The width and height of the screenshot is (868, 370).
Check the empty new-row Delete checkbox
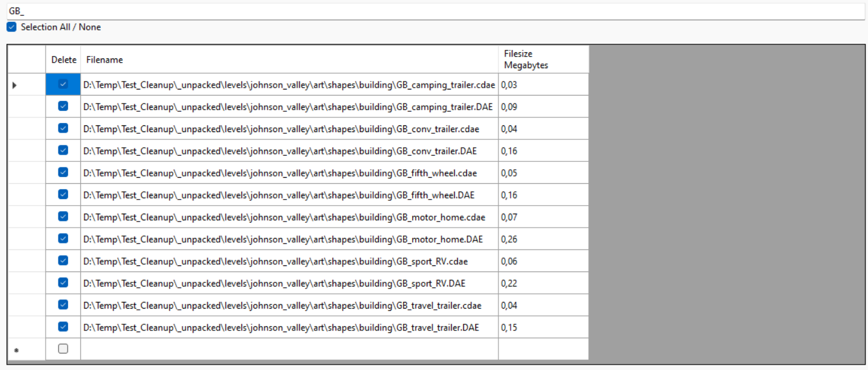pyautogui.click(x=63, y=349)
